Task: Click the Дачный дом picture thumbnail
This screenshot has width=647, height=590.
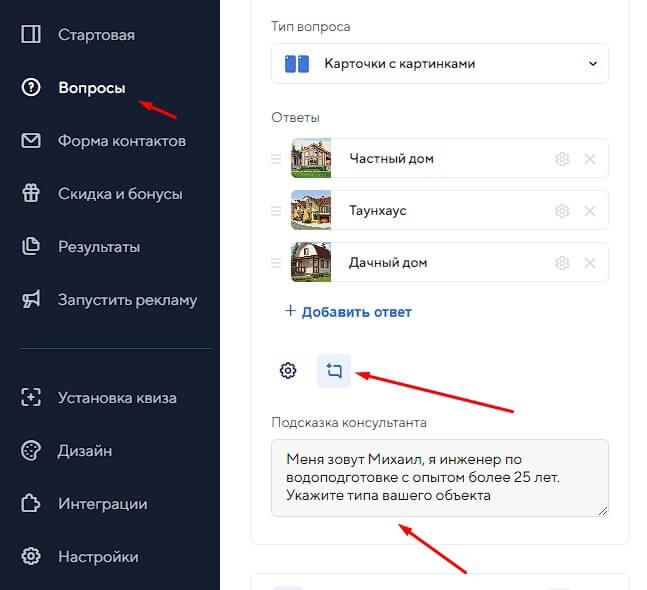Action: (x=311, y=263)
